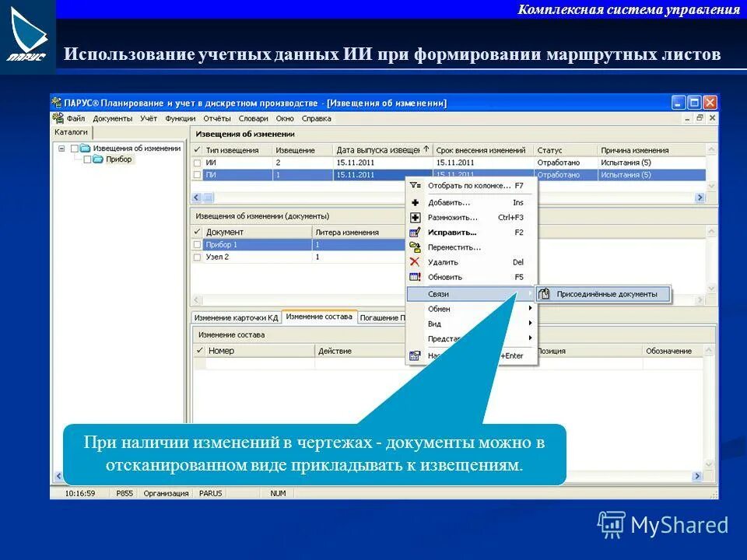This screenshot has width=747, height=560.
Task: Check the Прибор catalog checkbox
Action: [87, 159]
